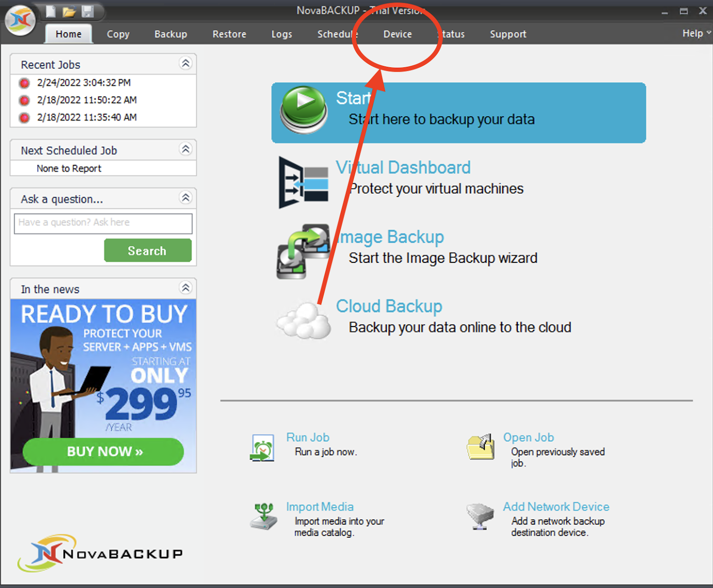
Task: Select the red status icon for the 11:50:22 AM job
Action: pyautogui.click(x=25, y=100)
